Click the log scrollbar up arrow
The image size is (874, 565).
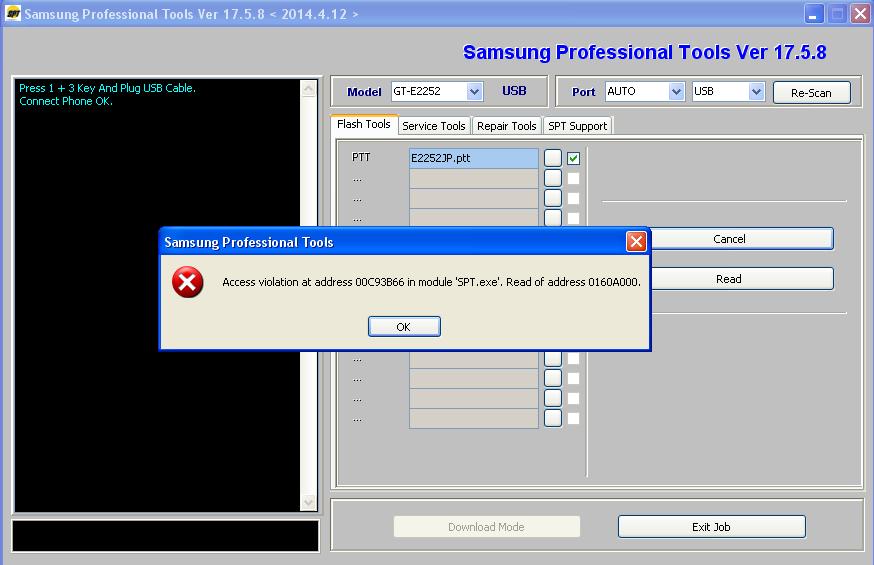click(x=309, y=89)
